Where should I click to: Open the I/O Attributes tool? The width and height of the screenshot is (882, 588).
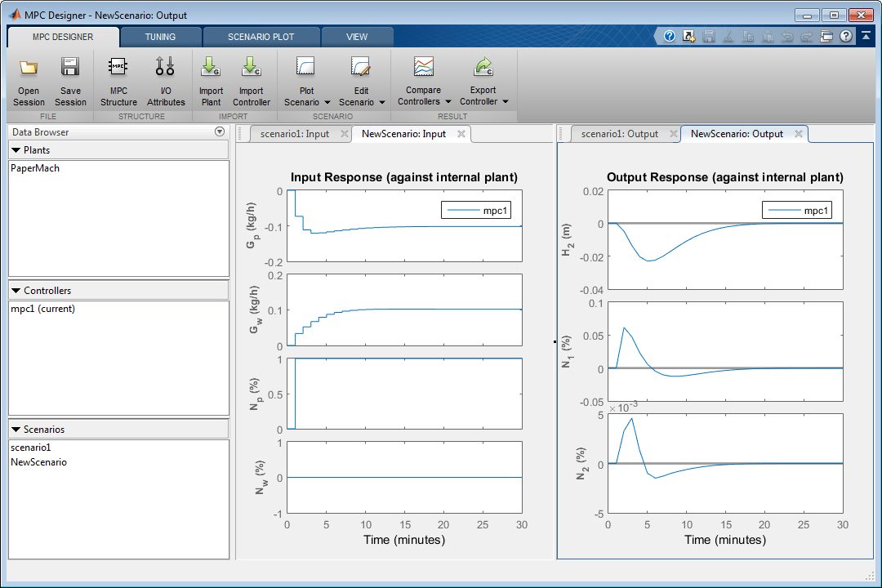coord(165,81)
